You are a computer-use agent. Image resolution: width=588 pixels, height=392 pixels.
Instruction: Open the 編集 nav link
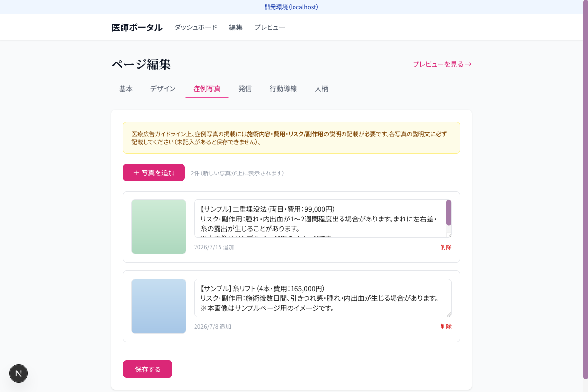pos(236,27)
